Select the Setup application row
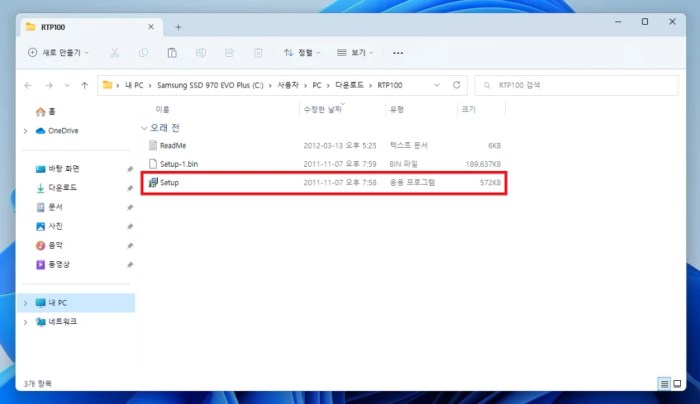The width and height of the screenshot is (700, 404). (x=324, y=183)
